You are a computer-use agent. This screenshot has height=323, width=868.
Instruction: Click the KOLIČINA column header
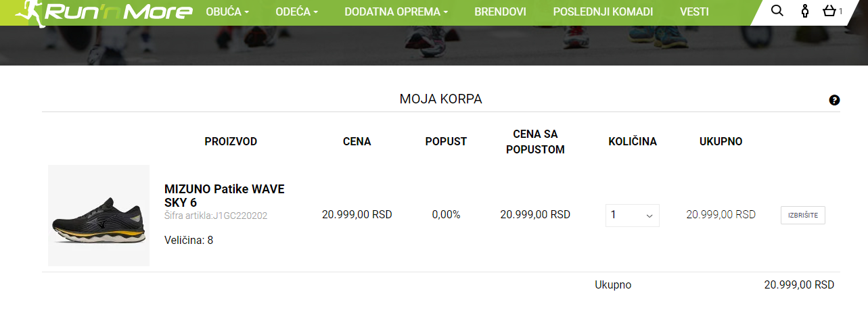click(x=632, y=142)
